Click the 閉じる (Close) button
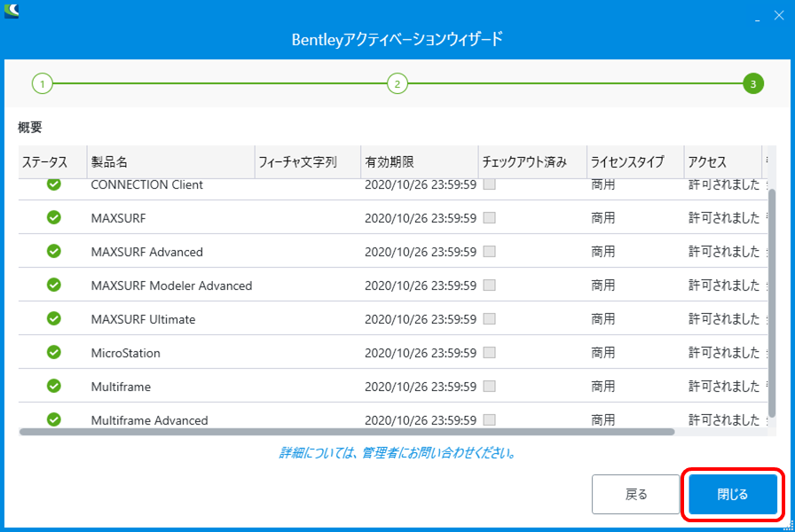 click(733, 494)
